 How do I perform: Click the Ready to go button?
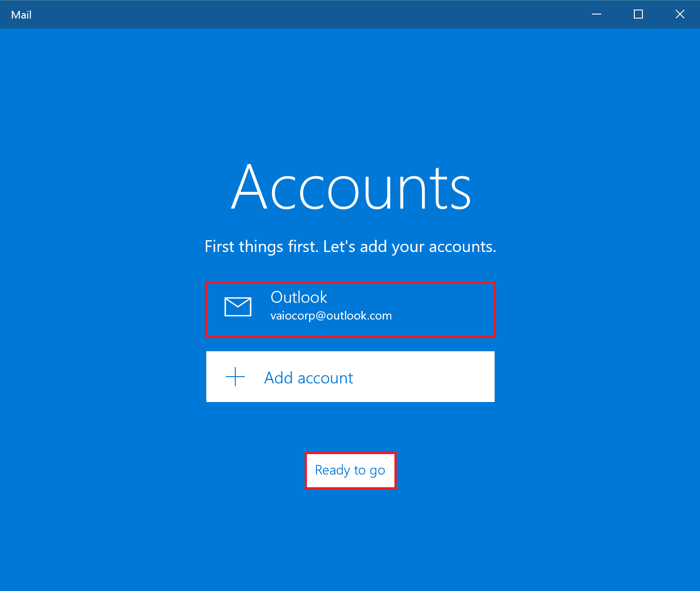pos(350,470)
